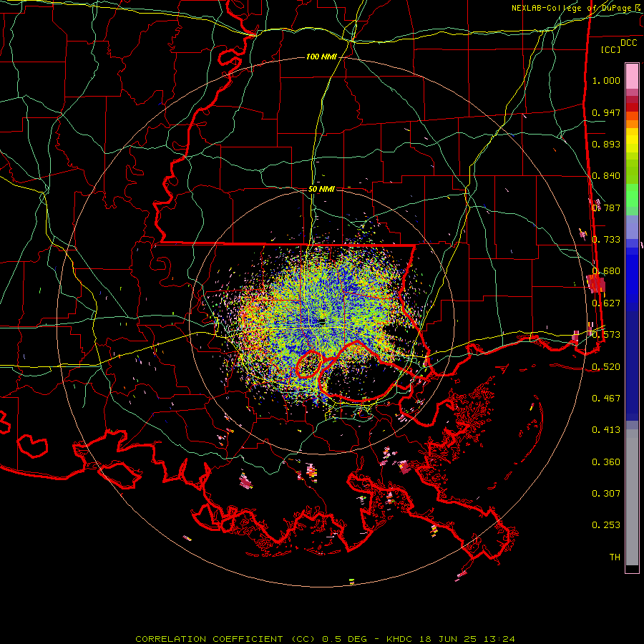This screenshot has width=644, height=644.
Task: Click the 50 NMI range ring label
Action: coord(321,189)
